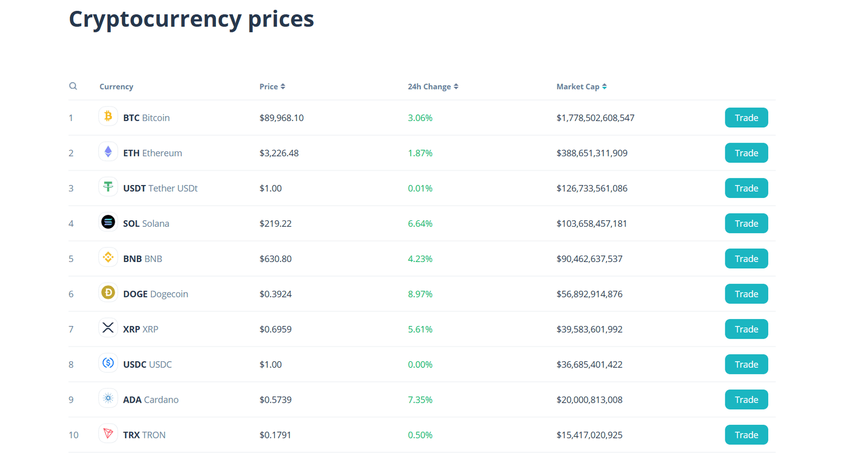Click Trade for TRON
This screenshot has width=868, height=453.
tap(746, 434)
